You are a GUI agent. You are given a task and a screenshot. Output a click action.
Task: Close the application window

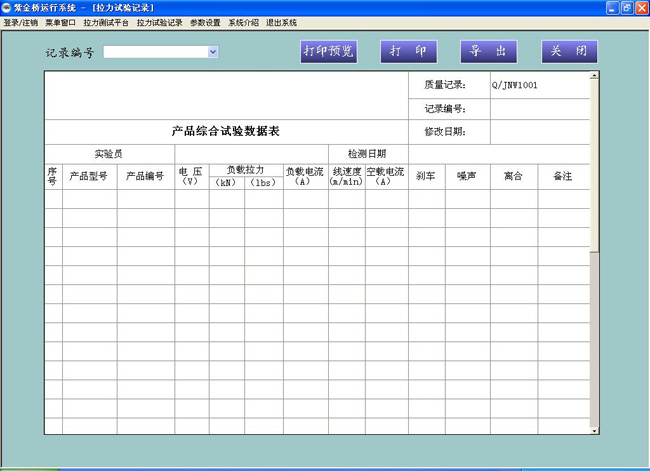pyautogui.click(x=642, y=7)
